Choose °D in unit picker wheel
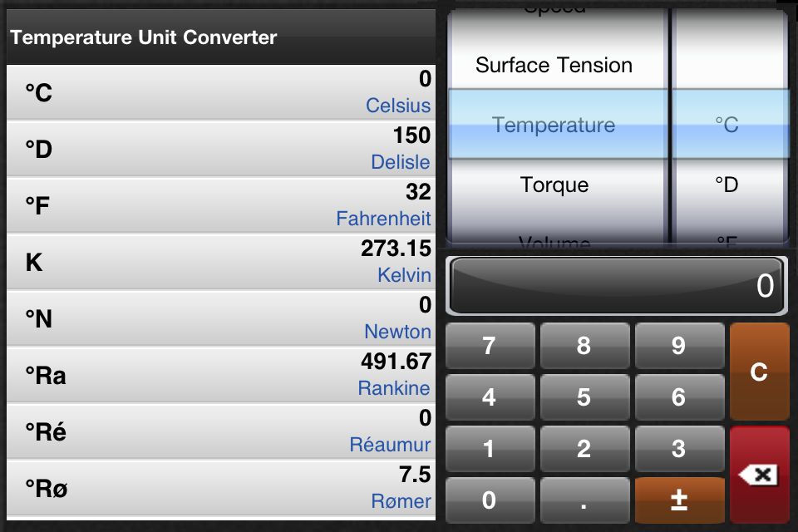Image resolution: width=798 pixels, height=532 pixels. click(x=727, y=185)
